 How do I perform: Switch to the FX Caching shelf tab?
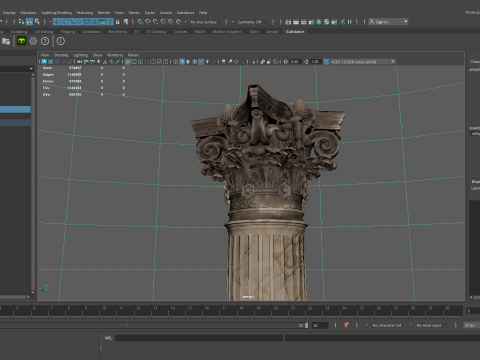156,32
